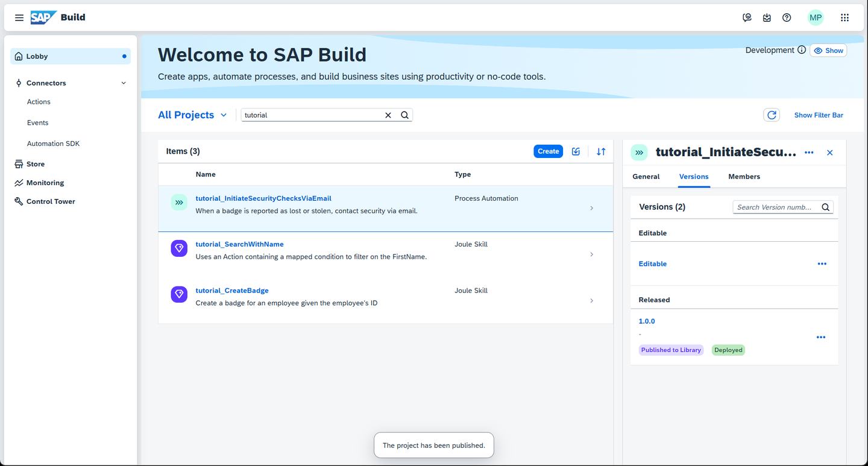Open the released 1.0.0 version link
Screen dimensions: 868x466
point(647,321)
